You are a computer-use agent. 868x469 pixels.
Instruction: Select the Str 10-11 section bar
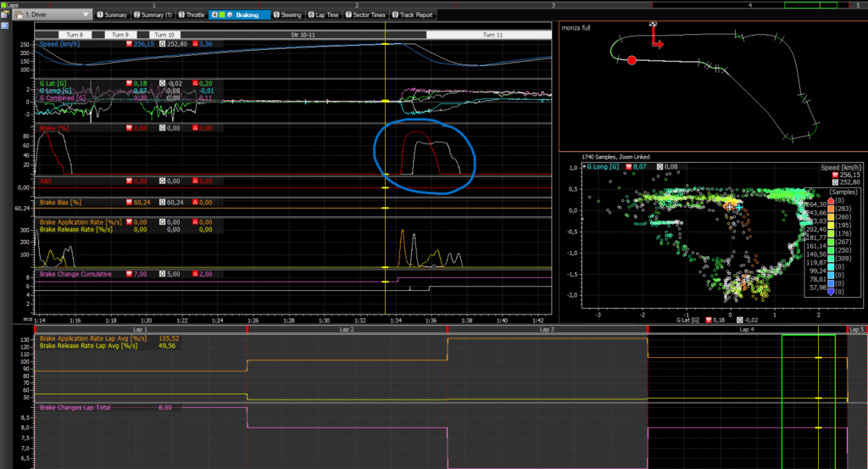click(x=303, y=35)
